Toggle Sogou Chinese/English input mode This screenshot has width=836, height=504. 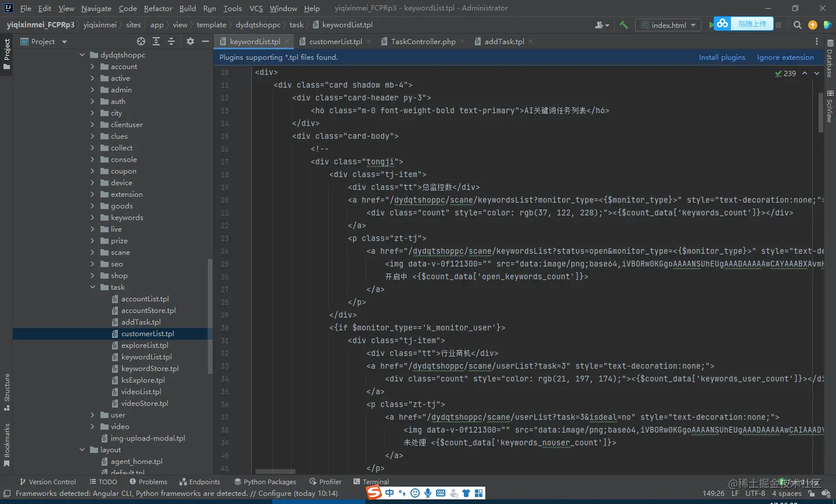(390, 493)
